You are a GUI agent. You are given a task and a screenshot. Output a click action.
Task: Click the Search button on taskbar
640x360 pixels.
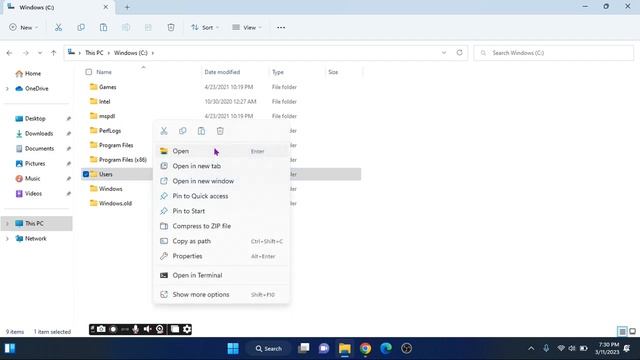tap(269, 349)
